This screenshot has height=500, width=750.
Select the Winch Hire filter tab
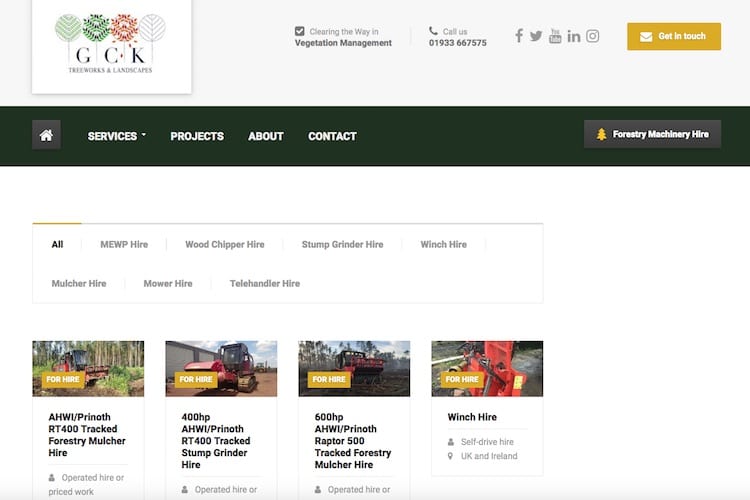point(443,244)
